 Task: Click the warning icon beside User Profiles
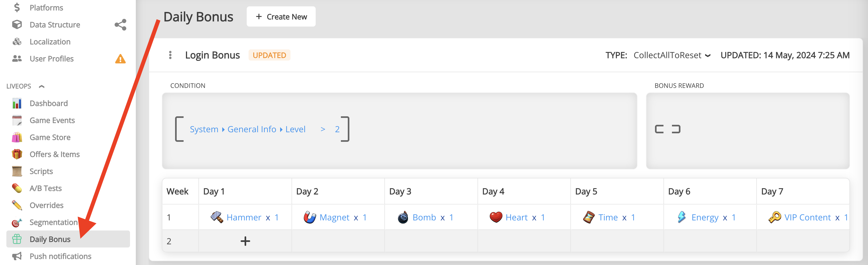tap(120, 59)
